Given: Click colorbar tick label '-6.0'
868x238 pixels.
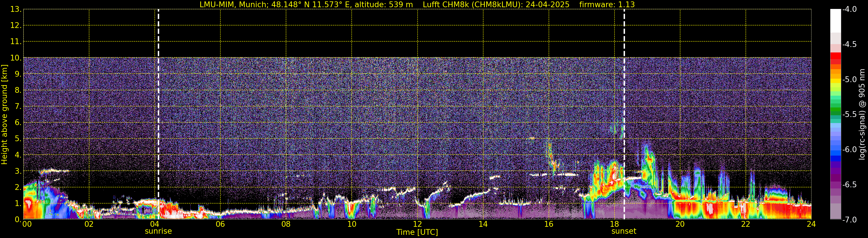Looking at the screenshot, I should pos(850,150).
